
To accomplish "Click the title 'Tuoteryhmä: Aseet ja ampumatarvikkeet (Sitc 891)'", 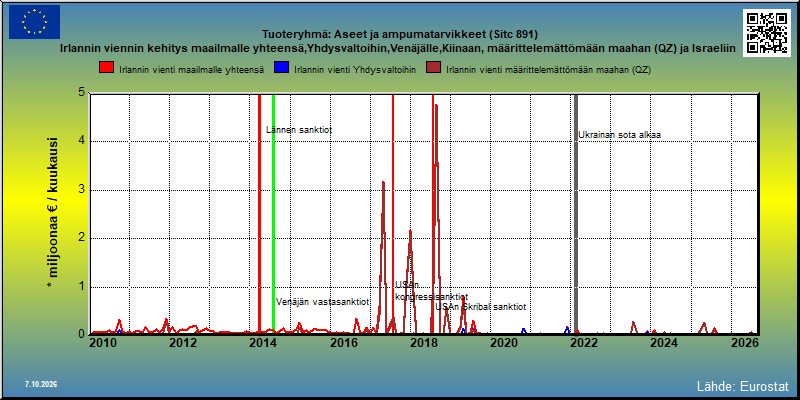I will tap(400, 35).
